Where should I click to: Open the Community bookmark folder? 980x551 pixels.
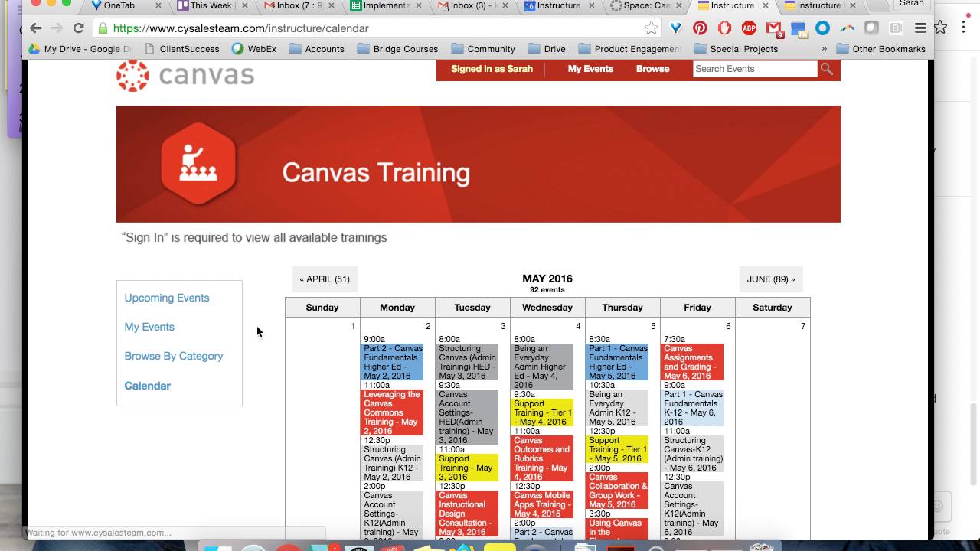tap(483, 49)
